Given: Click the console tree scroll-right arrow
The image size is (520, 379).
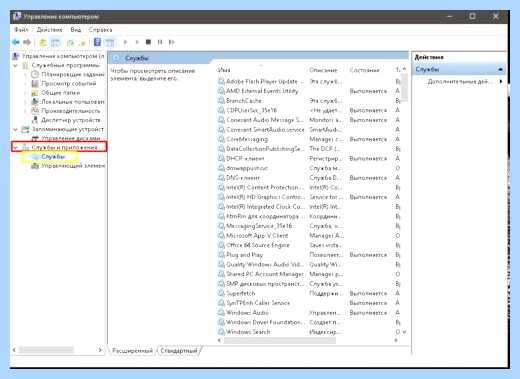Looking at the screenshot, I should 100,350.
